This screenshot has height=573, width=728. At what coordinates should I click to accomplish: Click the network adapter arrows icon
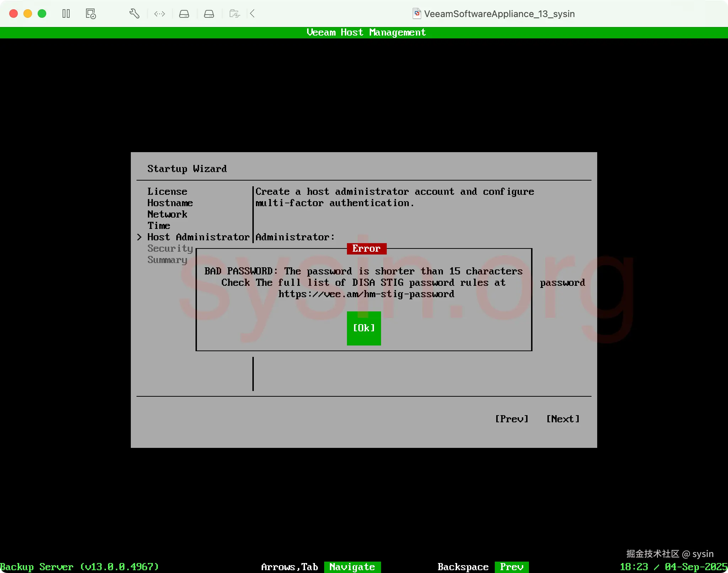pyautogui.click(x=160, y=14)
